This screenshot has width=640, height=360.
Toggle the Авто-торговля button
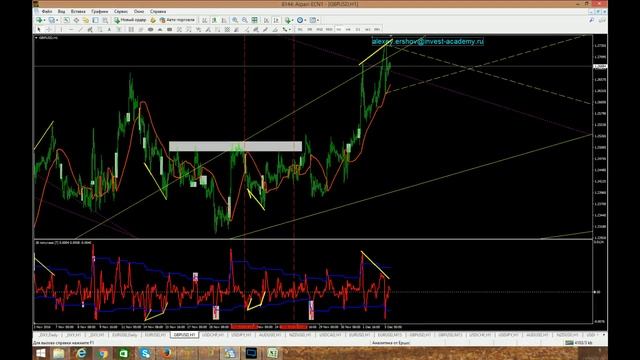point(178,20)
